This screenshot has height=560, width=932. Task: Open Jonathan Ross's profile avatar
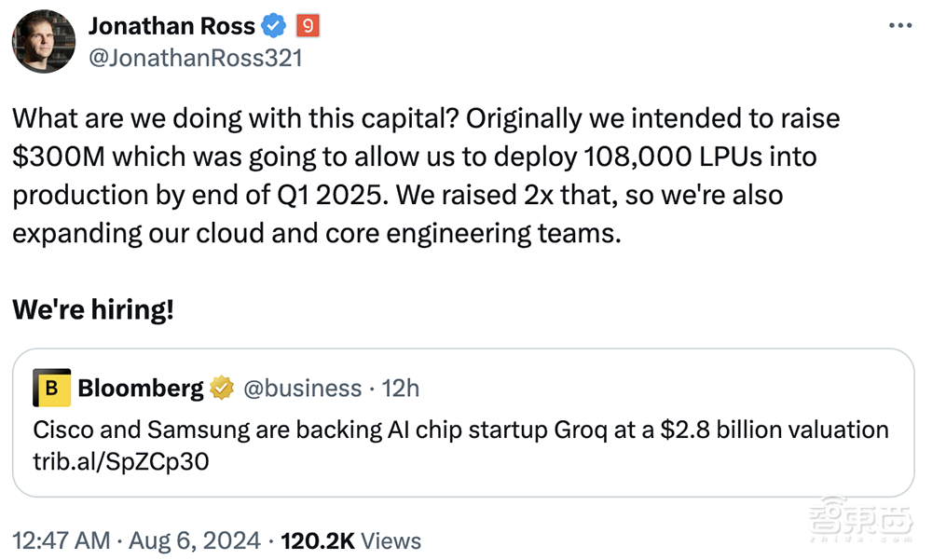44,42
